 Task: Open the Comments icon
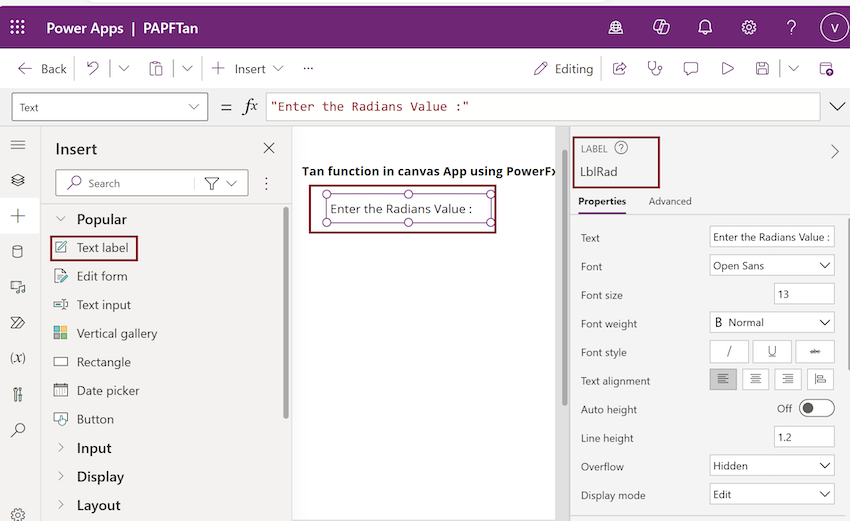coord(691,69)
